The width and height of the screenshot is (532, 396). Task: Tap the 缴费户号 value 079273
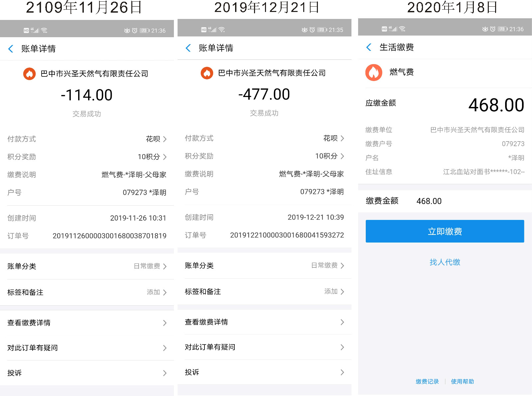pyautogui.click(x=513, y=144)
